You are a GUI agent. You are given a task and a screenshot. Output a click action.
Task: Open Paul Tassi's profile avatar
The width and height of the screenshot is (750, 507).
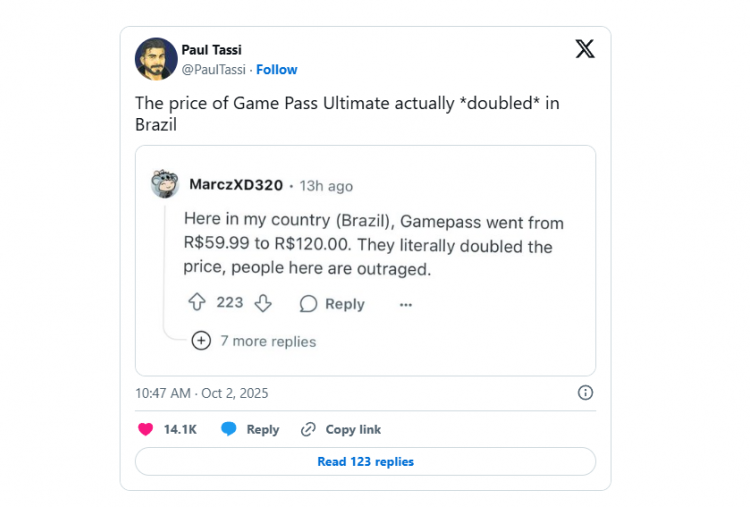[x=156, y=59]
